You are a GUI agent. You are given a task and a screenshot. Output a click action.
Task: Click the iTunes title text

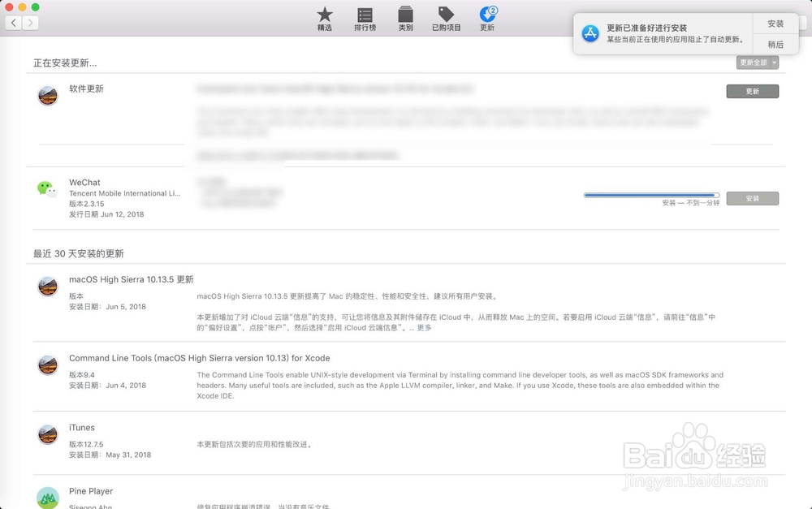[82, 427]
